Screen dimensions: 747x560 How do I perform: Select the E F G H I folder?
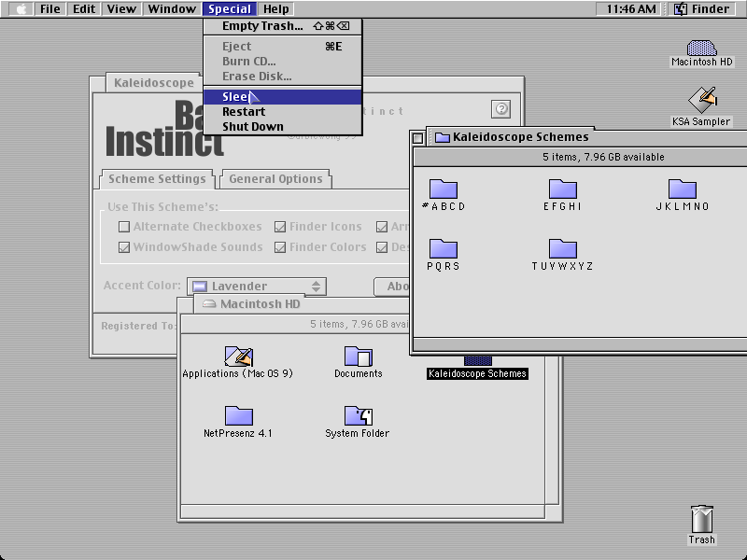(x=563, y=189)
